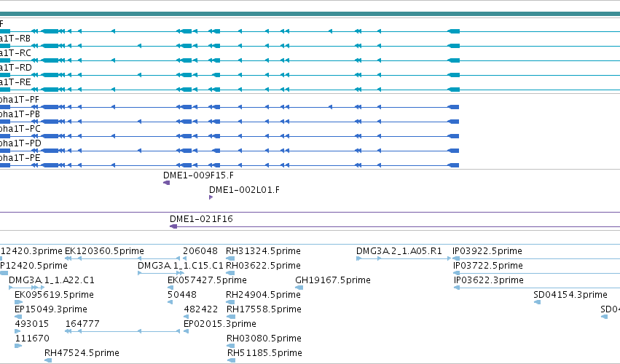Image resolution: width=620 pixels, height=364 pixels.
Task: Select the protein label ending in pha1T-PD
Action: [x=20, y=144]
